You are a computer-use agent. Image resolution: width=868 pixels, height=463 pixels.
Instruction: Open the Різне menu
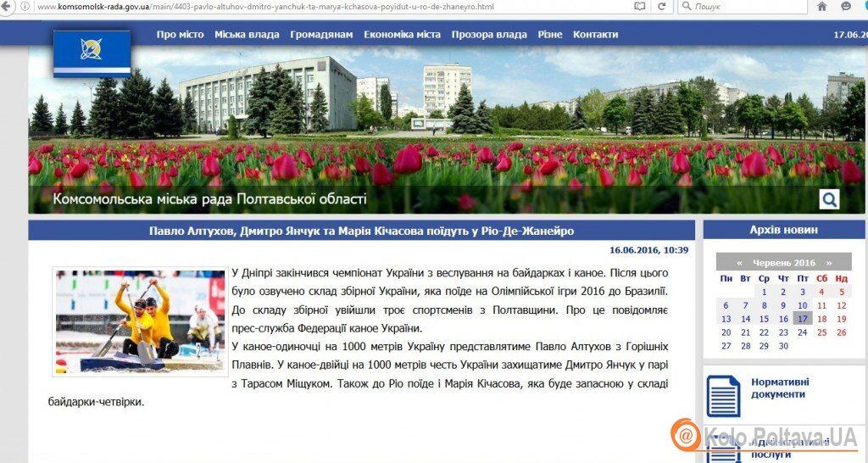(549, 34)
